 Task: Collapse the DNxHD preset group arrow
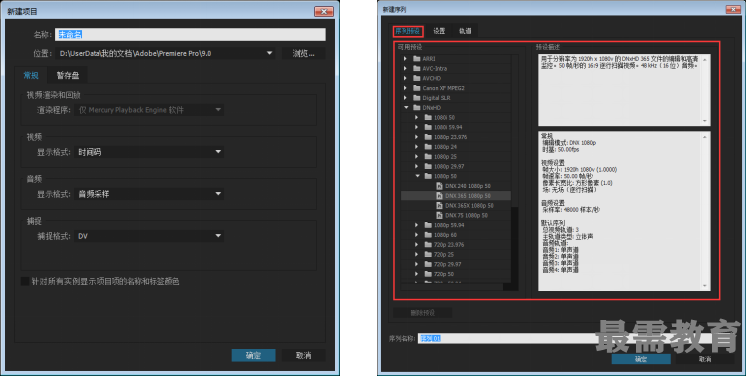406,108
